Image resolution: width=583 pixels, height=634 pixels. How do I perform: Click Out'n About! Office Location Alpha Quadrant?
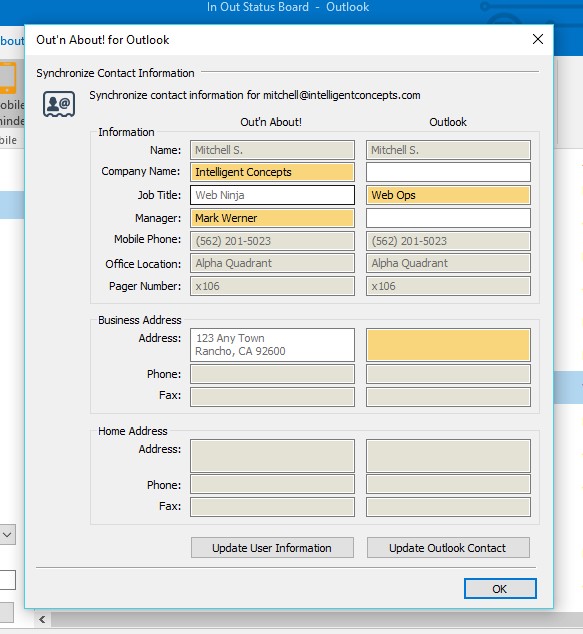pos(272,263)
